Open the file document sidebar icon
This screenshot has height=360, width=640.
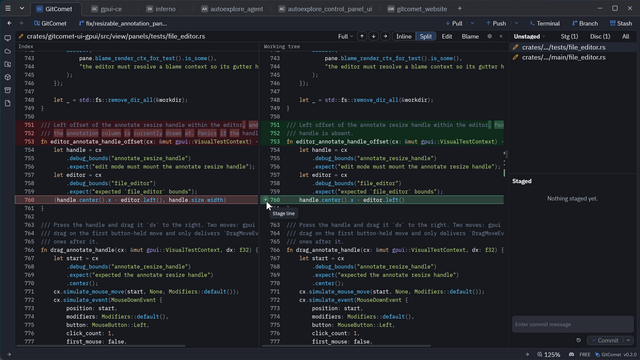pyautogui.click(x=8, y=103)
